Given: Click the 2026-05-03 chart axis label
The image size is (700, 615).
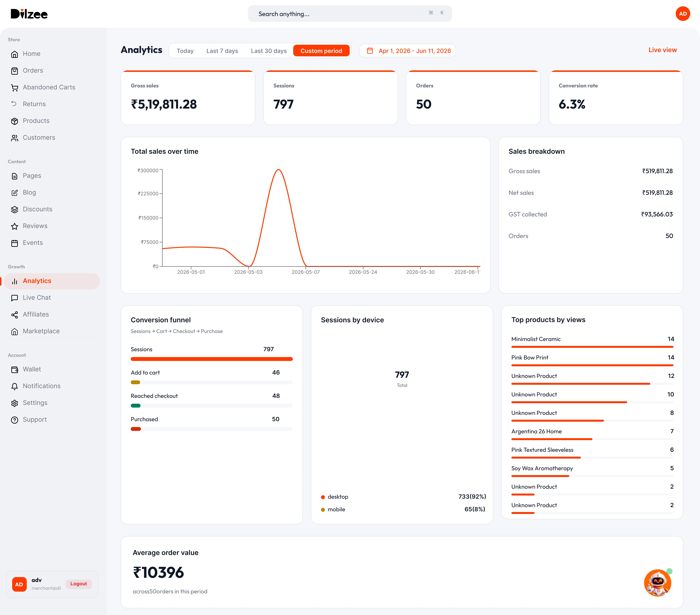Looking at the screenshot, I should coord(248,272).
